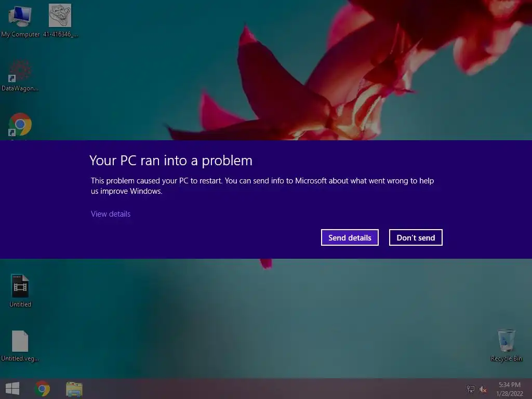Click the Don't send button
The image size is (532, 399).
click(416, 237)
